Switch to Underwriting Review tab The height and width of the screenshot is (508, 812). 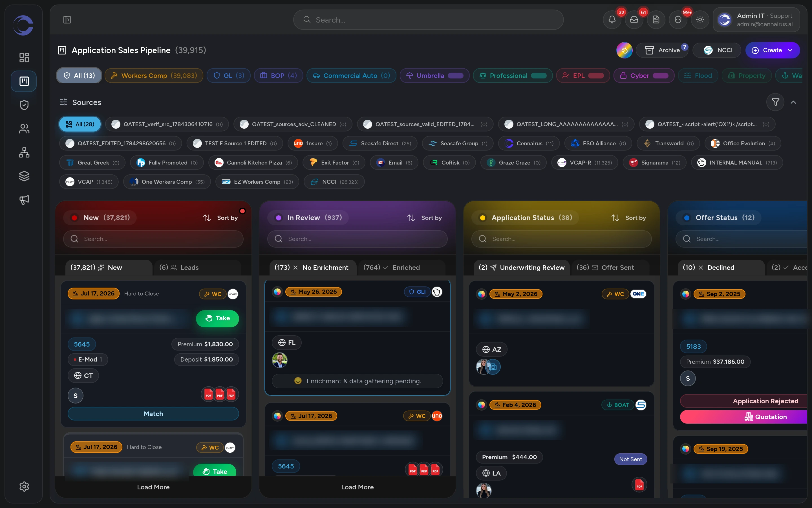point(521,268)
